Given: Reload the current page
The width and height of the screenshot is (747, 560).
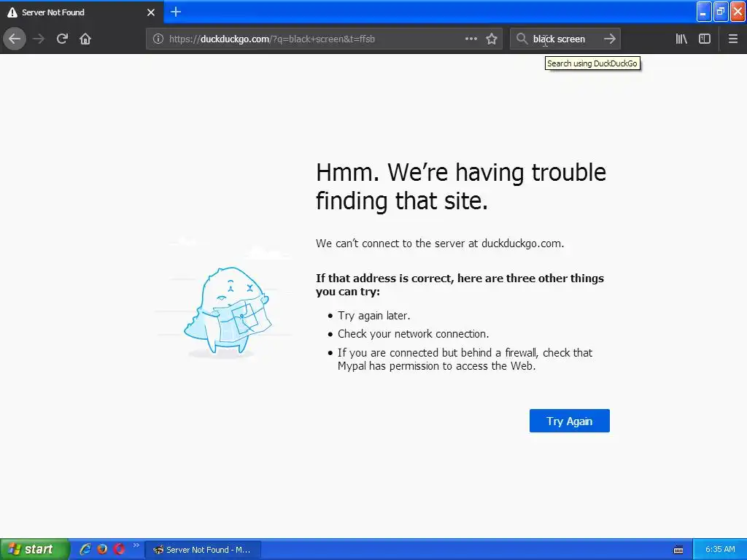Looking at the screenshot, I should click(62, 39).
